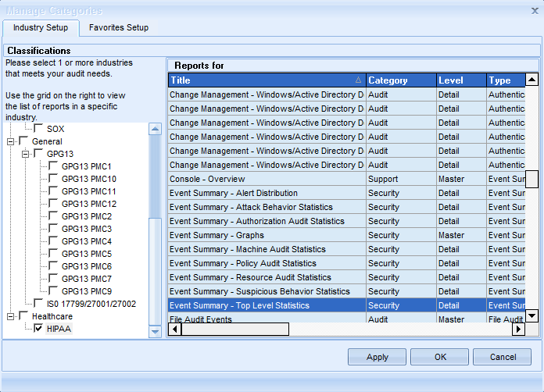This screenshot has width=544, height=392.
Task: Select the Healthcare tree label
Action: coord(52,316)
